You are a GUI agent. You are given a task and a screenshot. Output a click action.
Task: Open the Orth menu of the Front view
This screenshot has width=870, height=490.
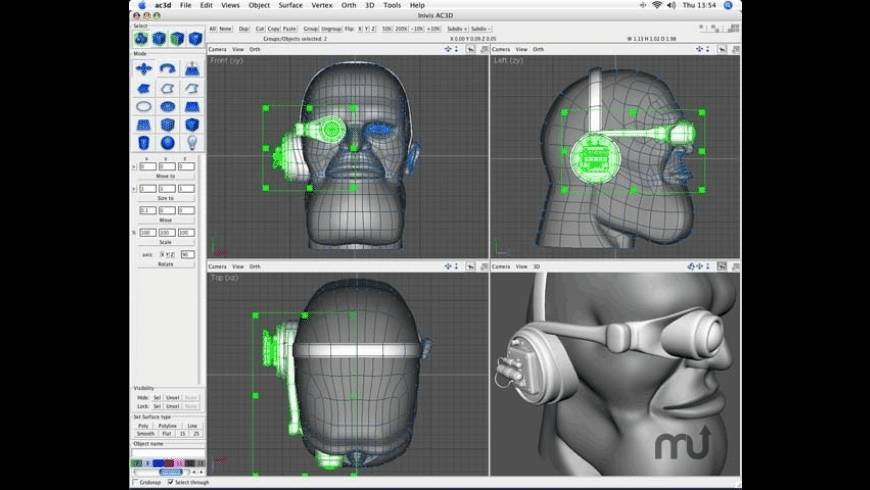click(255, 49)
